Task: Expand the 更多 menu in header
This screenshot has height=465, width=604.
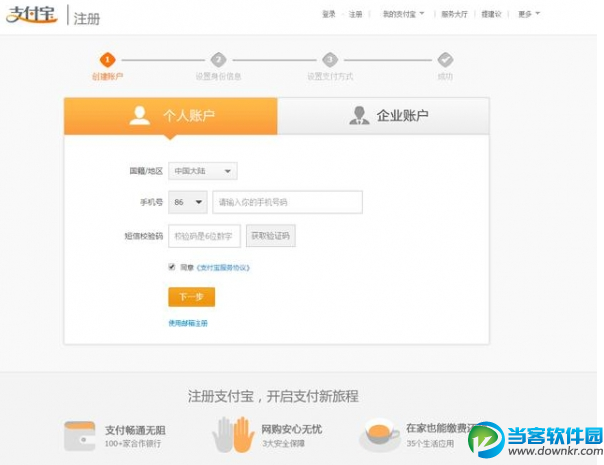Action: click(x=528, y=14)
